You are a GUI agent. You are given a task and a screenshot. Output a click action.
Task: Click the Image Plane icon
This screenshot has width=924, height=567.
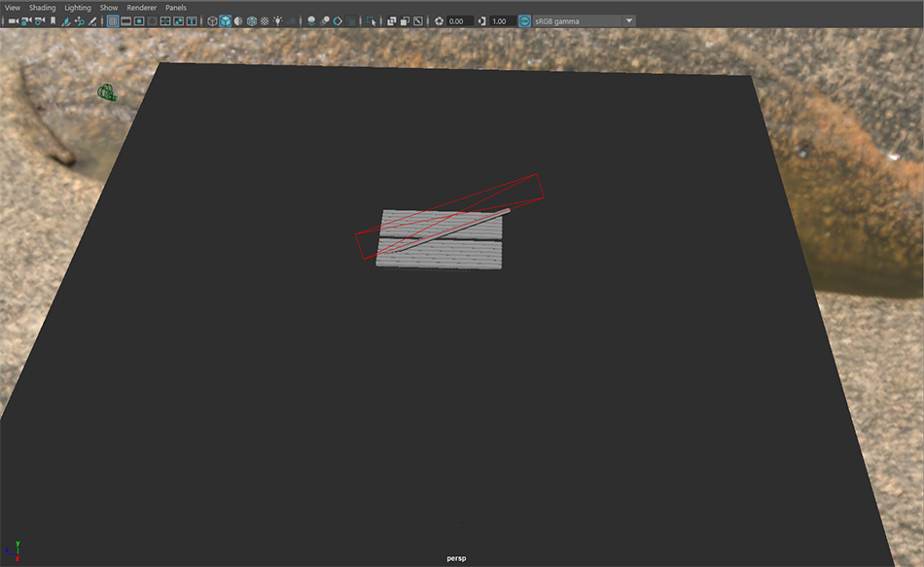66,21
